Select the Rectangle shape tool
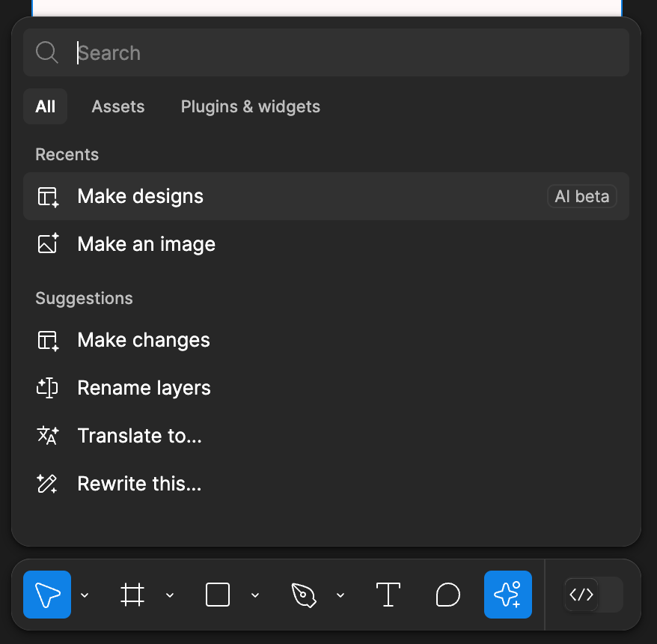The width and height of the screenshot is (657, 644). [218, 595]
